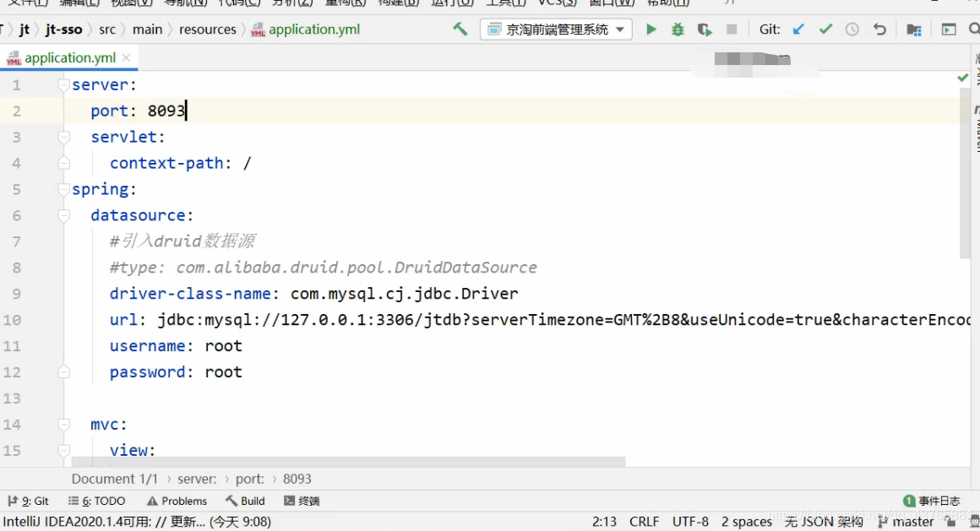Screen dimensions: 980x531
Task: Open the 京淘前端管理系统 run configuration dropdown
Action: 556,30
